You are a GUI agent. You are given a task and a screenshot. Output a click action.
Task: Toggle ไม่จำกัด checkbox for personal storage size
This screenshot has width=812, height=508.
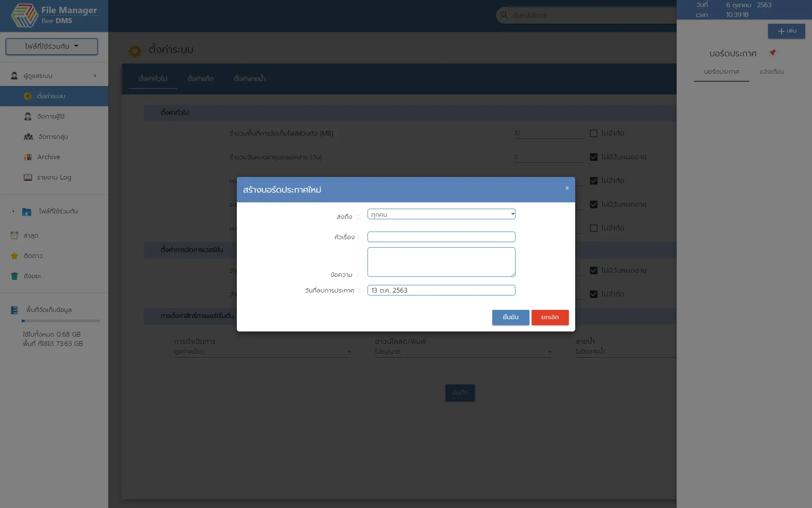594,133
